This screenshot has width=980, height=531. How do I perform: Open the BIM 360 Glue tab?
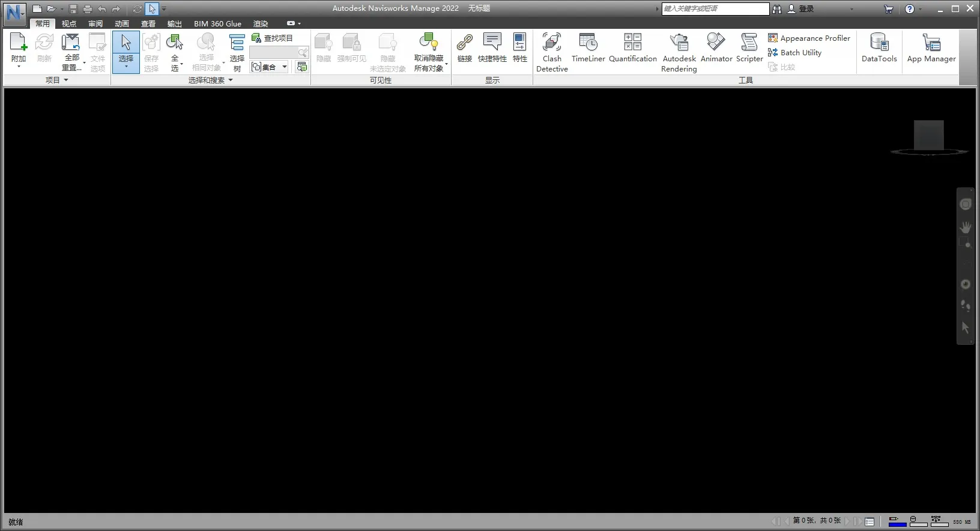tap(217, 23)
